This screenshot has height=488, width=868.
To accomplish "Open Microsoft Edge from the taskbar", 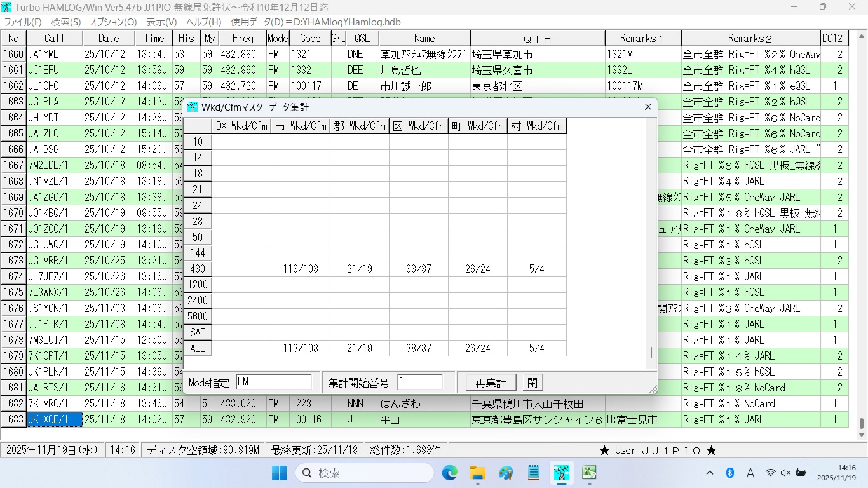I will coord(450,473).
